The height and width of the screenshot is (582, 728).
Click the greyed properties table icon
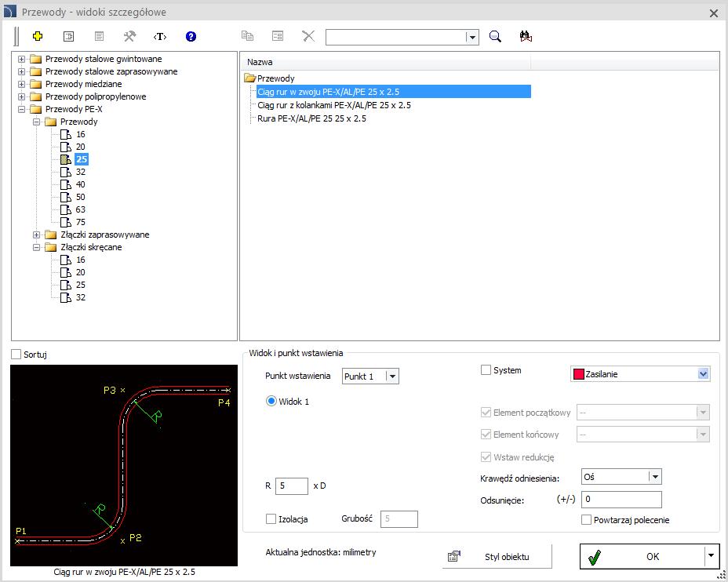tap(278, 36)
